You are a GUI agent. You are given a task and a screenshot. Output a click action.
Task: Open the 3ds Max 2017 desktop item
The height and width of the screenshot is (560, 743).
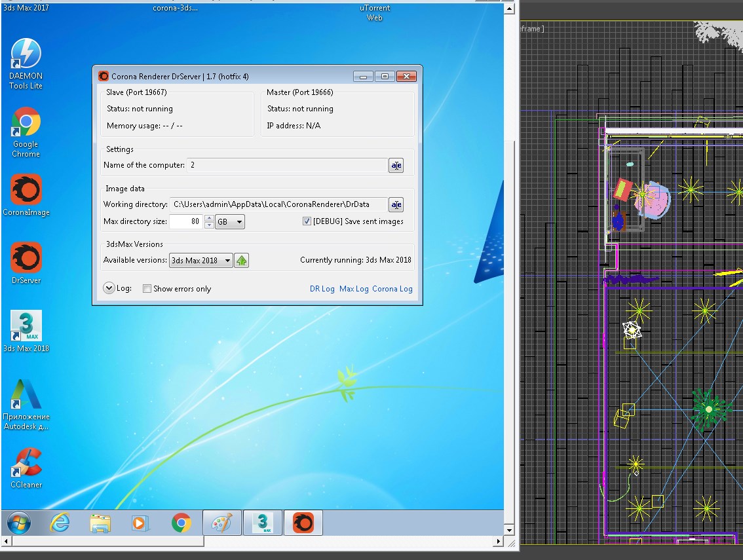click(26, 8)
